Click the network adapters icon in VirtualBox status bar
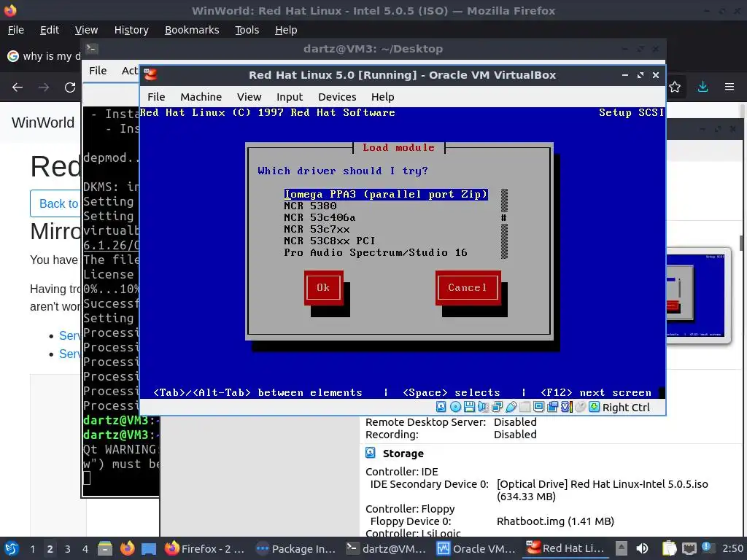This screenshot has height=560, width=747. click(x=497, y=407)
